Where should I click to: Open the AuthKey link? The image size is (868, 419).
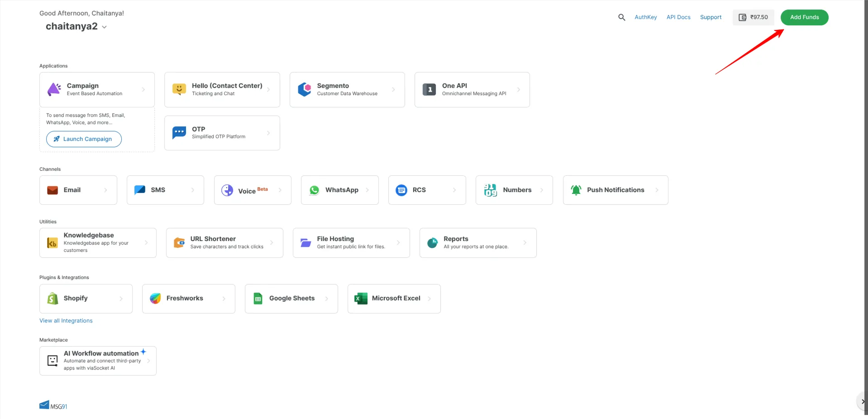[646, 17]
